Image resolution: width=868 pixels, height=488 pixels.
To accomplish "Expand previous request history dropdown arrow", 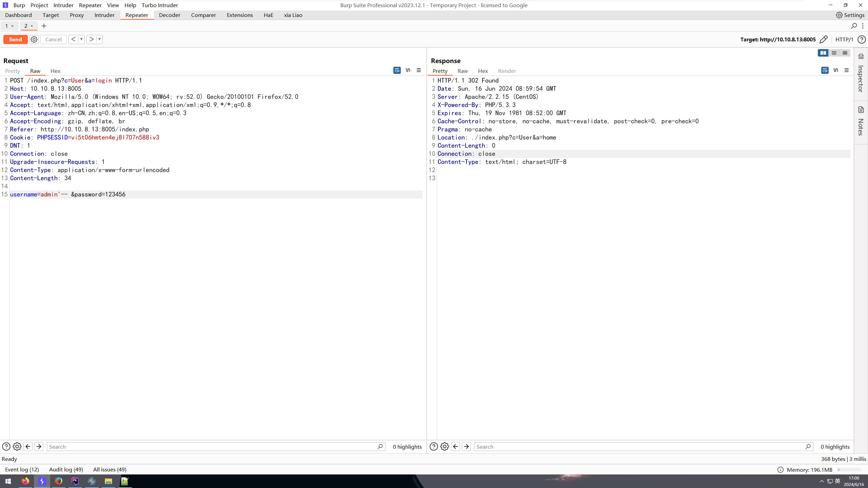I will pyautogui.click(x=81, y=39).
